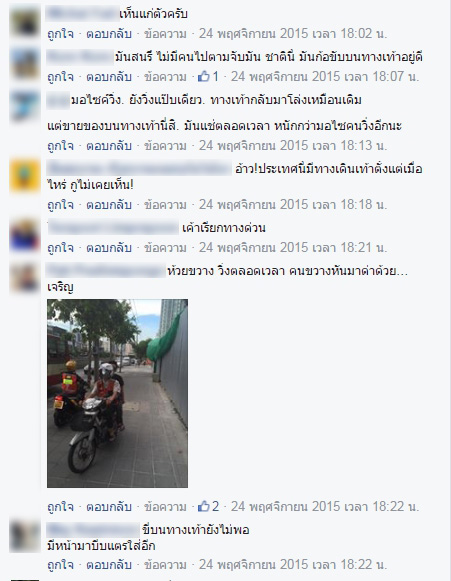The height and width of the screenshot is (581, 451).
Task: Click avatar of first commenter at top
Action: [x=25, y=22]
